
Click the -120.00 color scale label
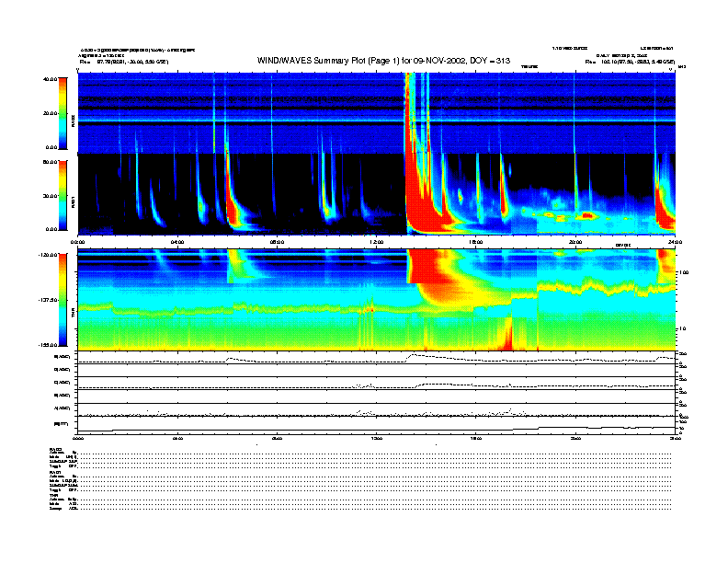48,255
